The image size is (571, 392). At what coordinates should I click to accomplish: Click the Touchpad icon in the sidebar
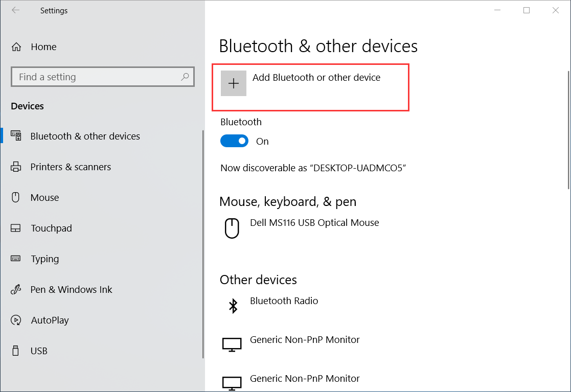click(16, 228)
